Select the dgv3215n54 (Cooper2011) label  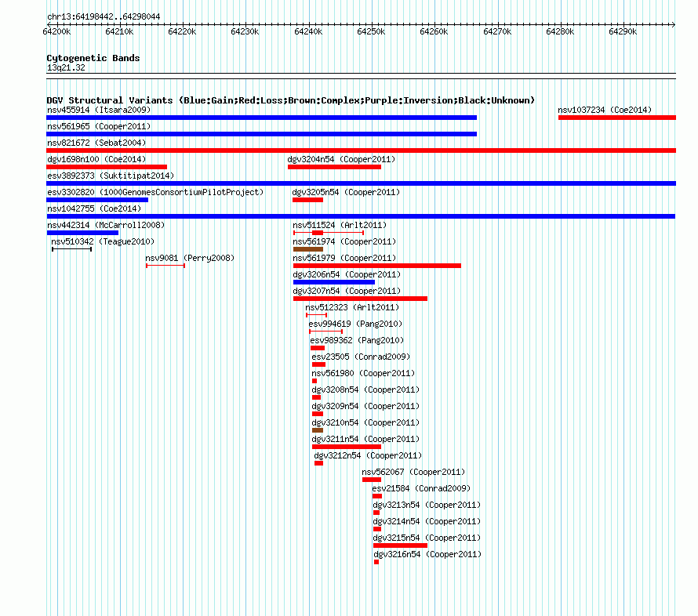tap(427, 538)
